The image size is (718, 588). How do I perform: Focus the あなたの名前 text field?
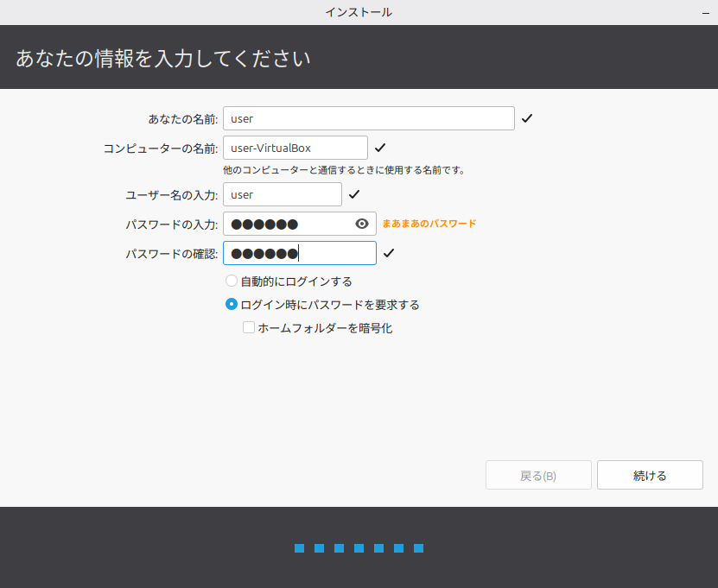click(x=368, y=118)
